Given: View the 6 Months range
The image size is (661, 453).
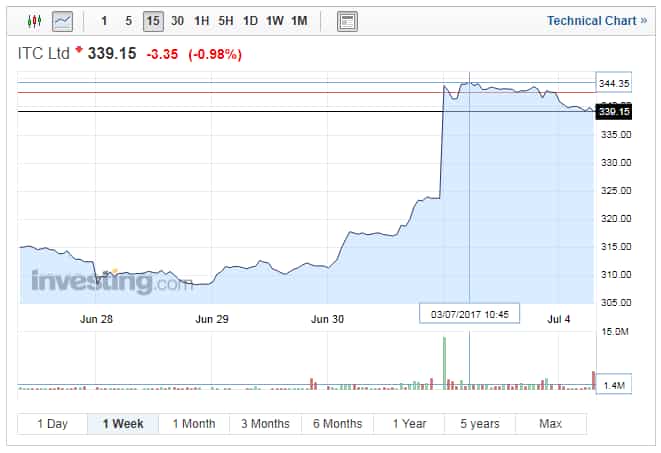Looking at the screenshot, I should pyautogui.click(x=337, y=424).
